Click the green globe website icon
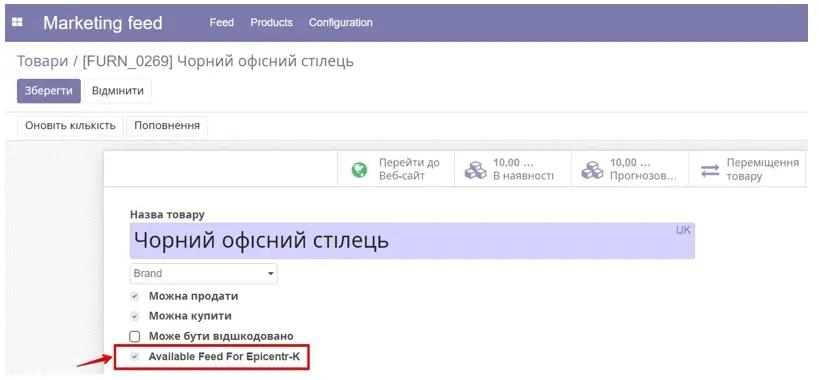This screenshot has width=819, height=380. [x=359, y=170]
